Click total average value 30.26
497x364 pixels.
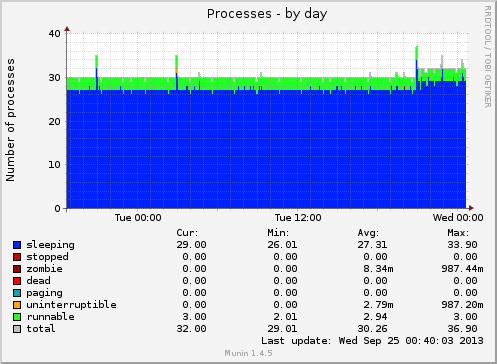click(x=372, y=329)
